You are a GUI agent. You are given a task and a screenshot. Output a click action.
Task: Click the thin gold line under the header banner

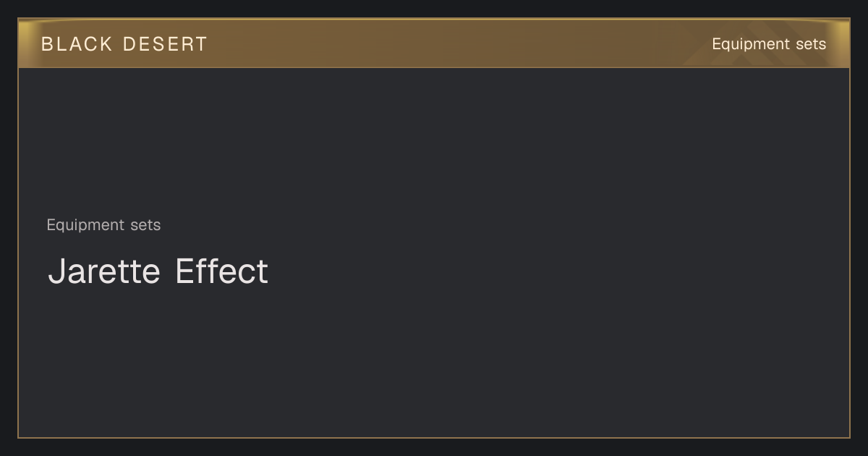click(434, 67)
